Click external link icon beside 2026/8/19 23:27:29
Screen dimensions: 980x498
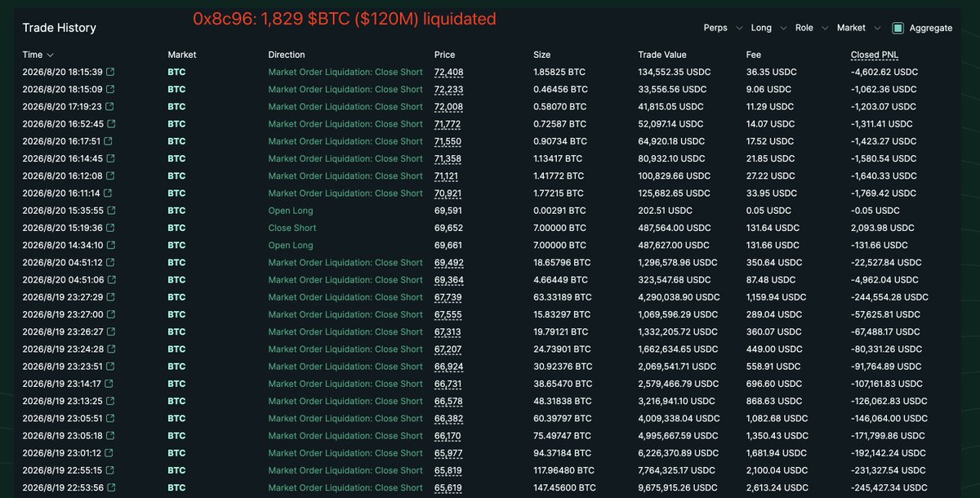pyautogui.click(x=111, y=297)
